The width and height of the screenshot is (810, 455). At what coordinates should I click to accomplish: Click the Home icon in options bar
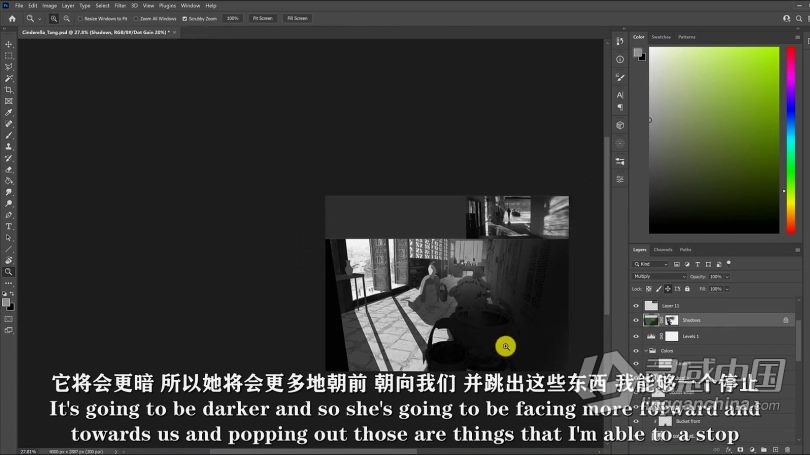click(x=12, y=19)
